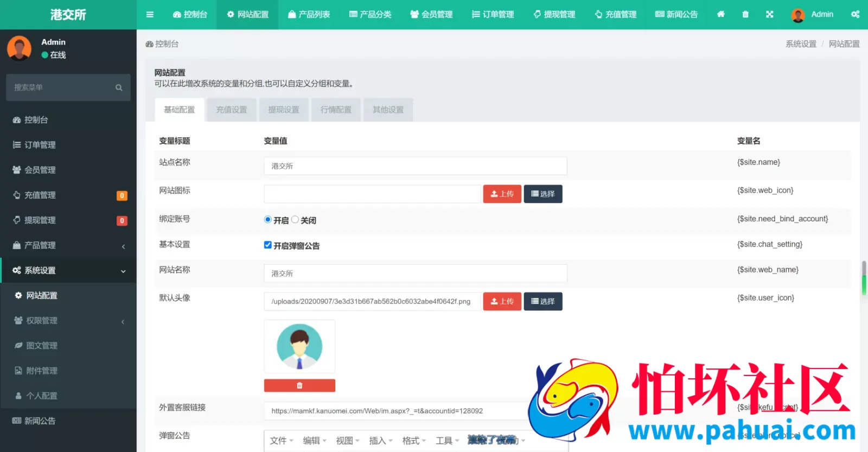Open 图文管理 sidebar item
The width and height of the screenshot is (868, 452).
68,345
